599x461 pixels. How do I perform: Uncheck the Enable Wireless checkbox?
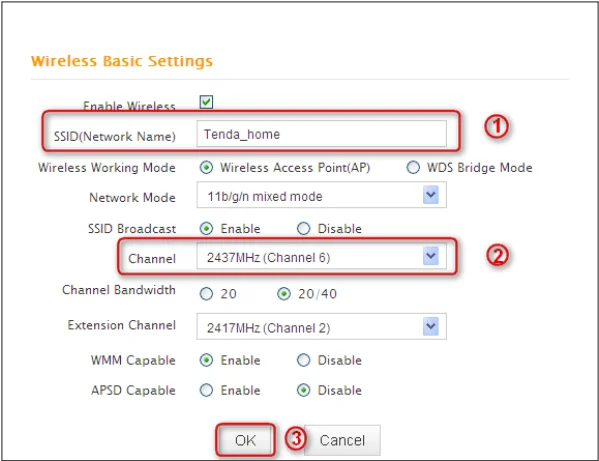pyautogui.click(x=206, y=102)
